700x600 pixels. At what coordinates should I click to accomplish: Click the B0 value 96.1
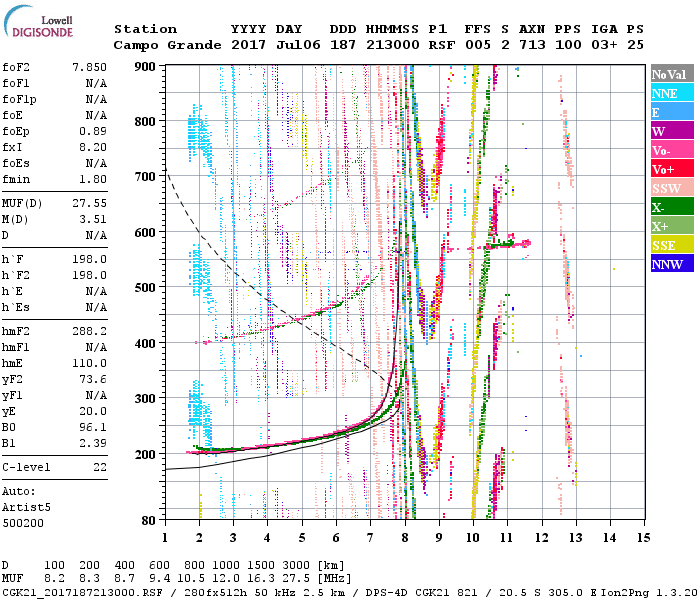coord(93,428)
